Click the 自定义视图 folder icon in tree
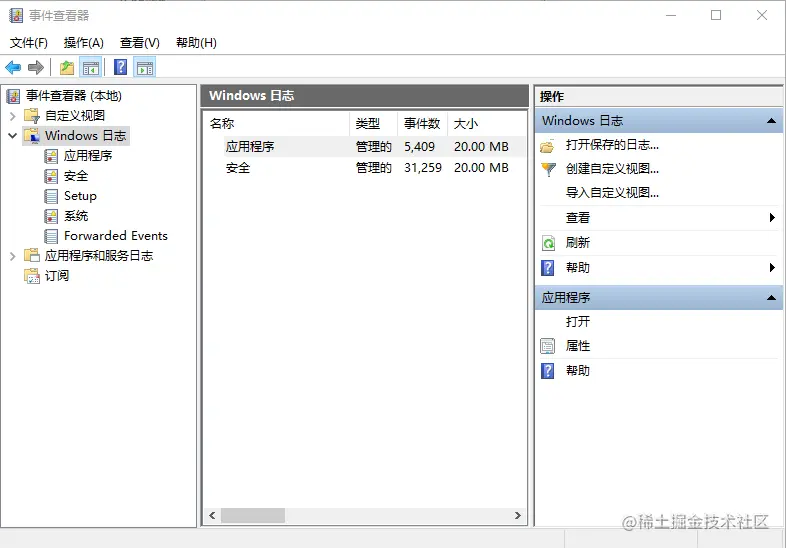Image resolution: width=786 pixels, height=548 pixels. pyautogui.click(x=32, y=116)
